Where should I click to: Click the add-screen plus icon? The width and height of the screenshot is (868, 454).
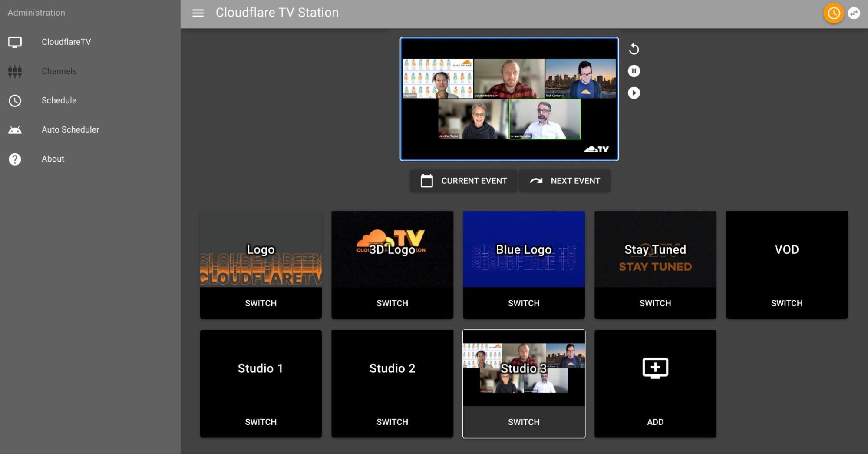655,368
